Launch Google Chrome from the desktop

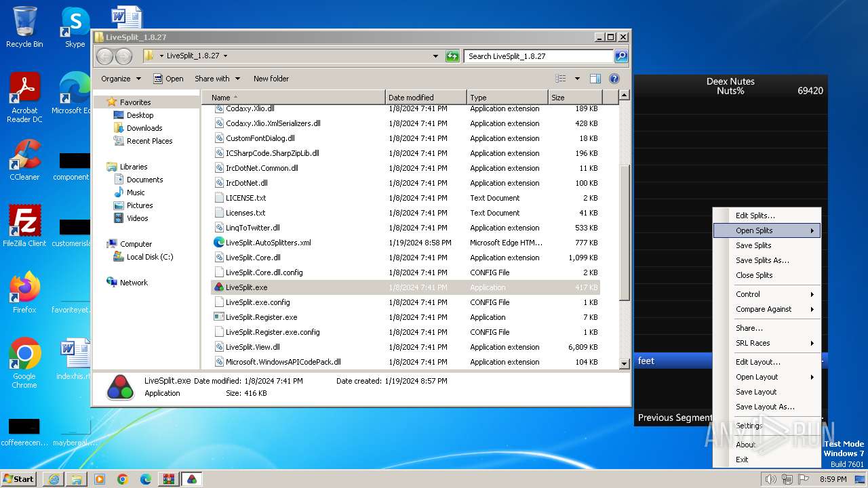pyautogui.click(x=24, y=363)
